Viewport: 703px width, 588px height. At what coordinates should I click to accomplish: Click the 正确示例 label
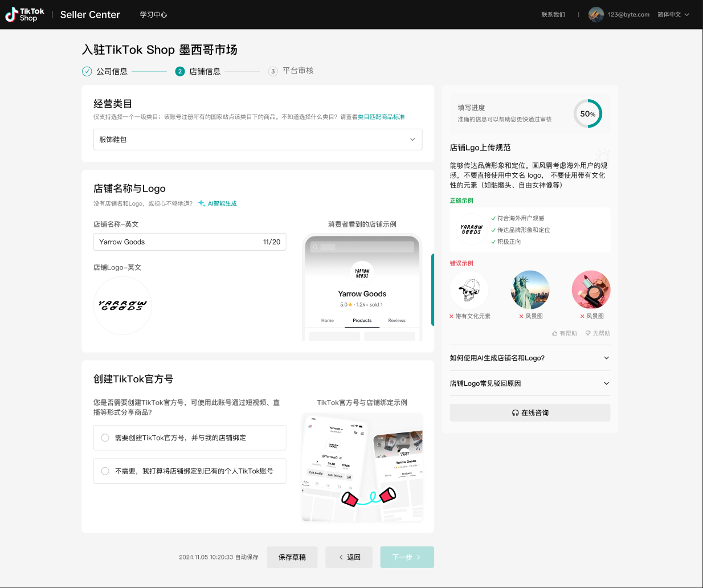[461, 201]
